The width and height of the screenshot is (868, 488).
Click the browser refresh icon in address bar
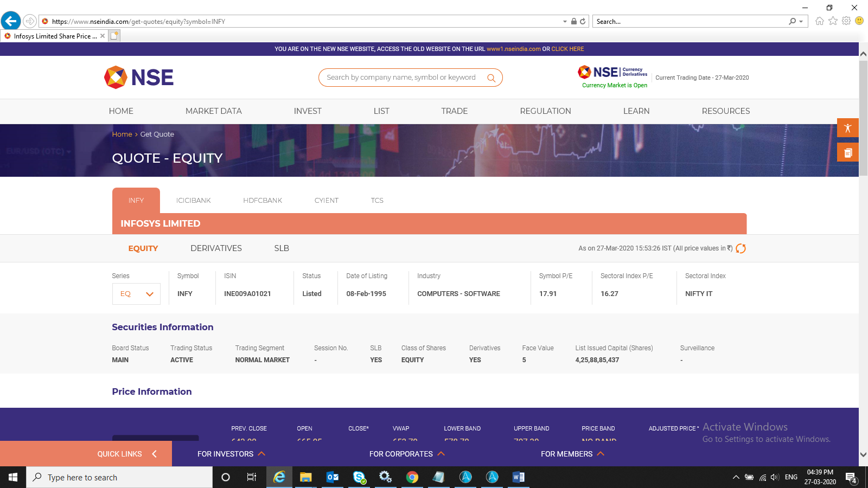(583, 22)
